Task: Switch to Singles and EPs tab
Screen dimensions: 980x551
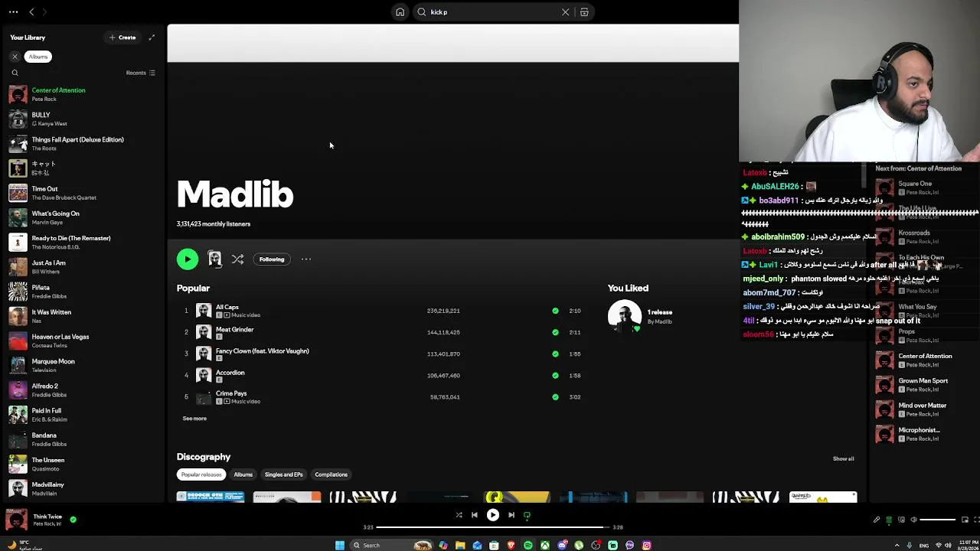Action: (284, 474)
